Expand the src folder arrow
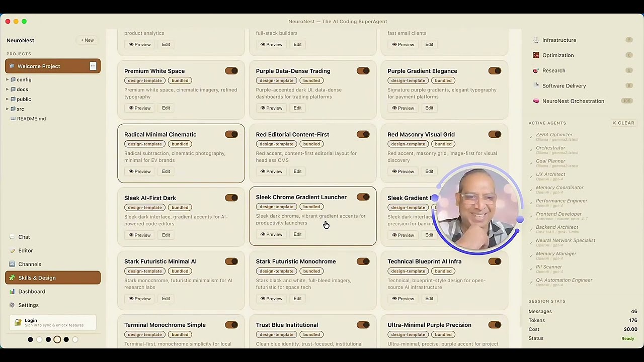644x362 pixels. tap(7, 109)
